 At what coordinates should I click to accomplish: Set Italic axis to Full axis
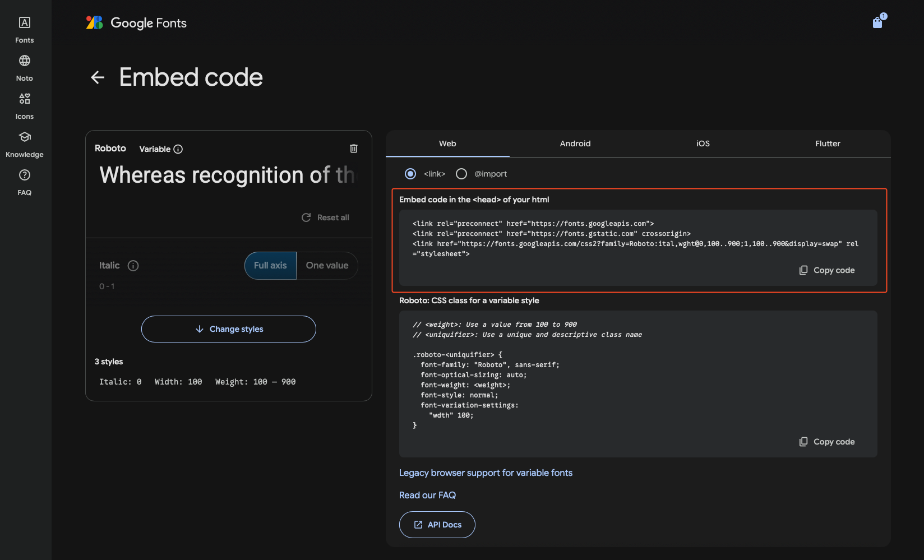270,266
